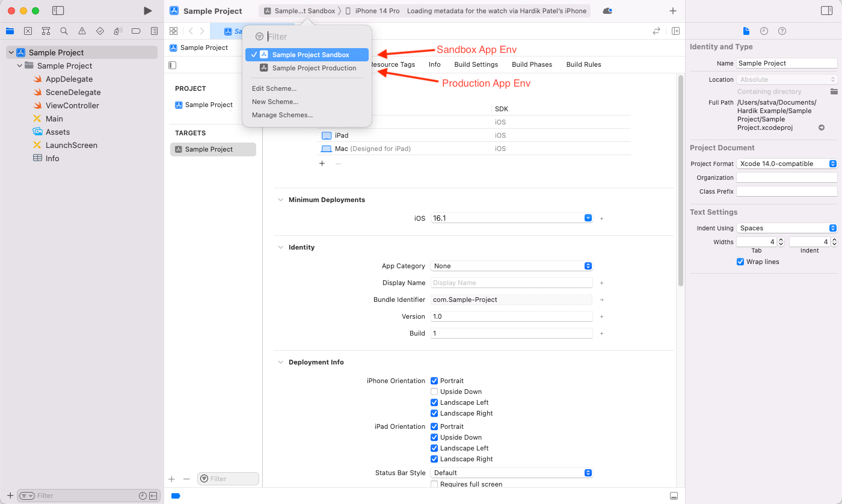Choose New Scheme… from the menu
Screen dimensions: 842x504
point(275,102)
